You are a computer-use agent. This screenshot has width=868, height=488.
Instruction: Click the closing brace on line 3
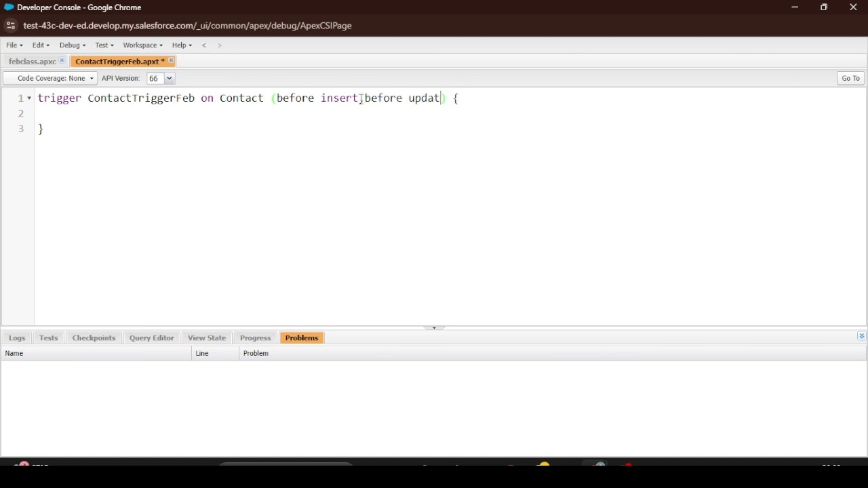pos(41,129)
